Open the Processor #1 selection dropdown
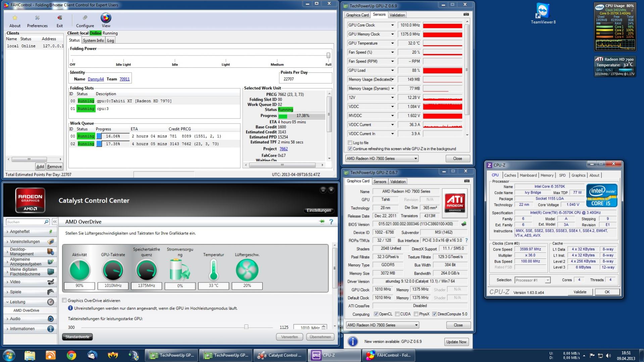 (x=533, y=280)
